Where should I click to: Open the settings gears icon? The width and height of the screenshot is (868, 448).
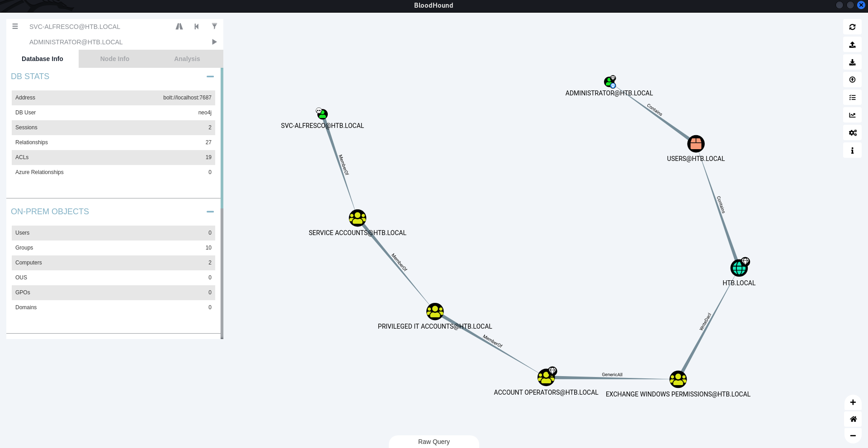[x=852, y=133]
